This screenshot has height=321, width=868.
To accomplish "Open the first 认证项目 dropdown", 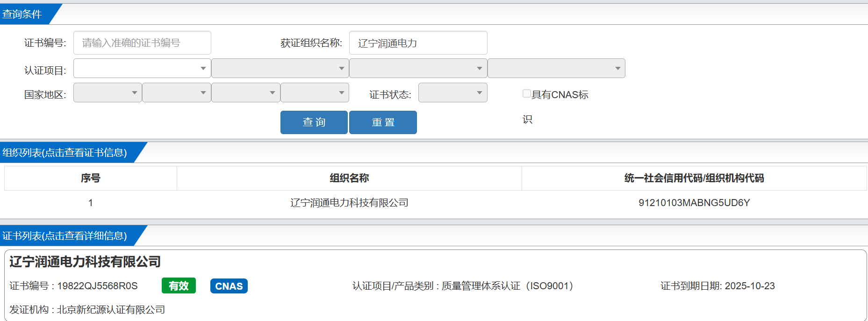I will [x=142, y=68].
